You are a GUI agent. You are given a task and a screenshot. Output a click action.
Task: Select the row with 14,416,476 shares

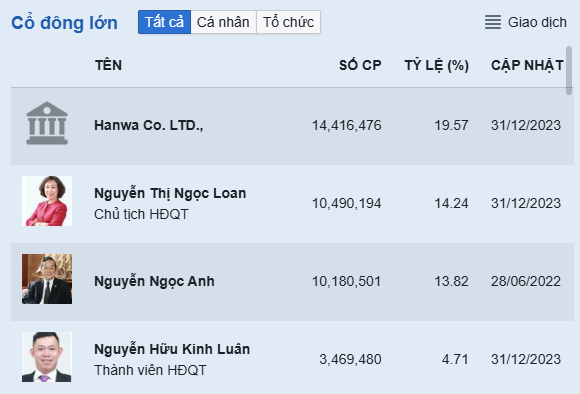tap(292, 126)
